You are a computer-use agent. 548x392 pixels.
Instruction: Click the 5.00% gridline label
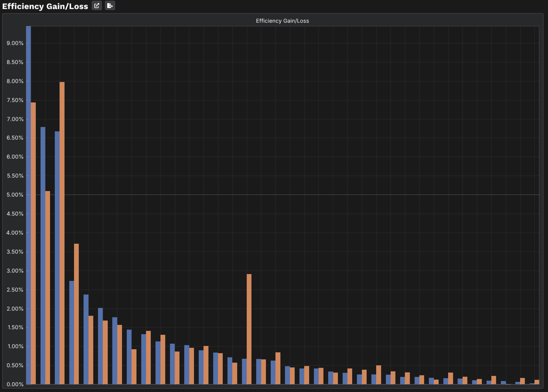tap(15, 195)
